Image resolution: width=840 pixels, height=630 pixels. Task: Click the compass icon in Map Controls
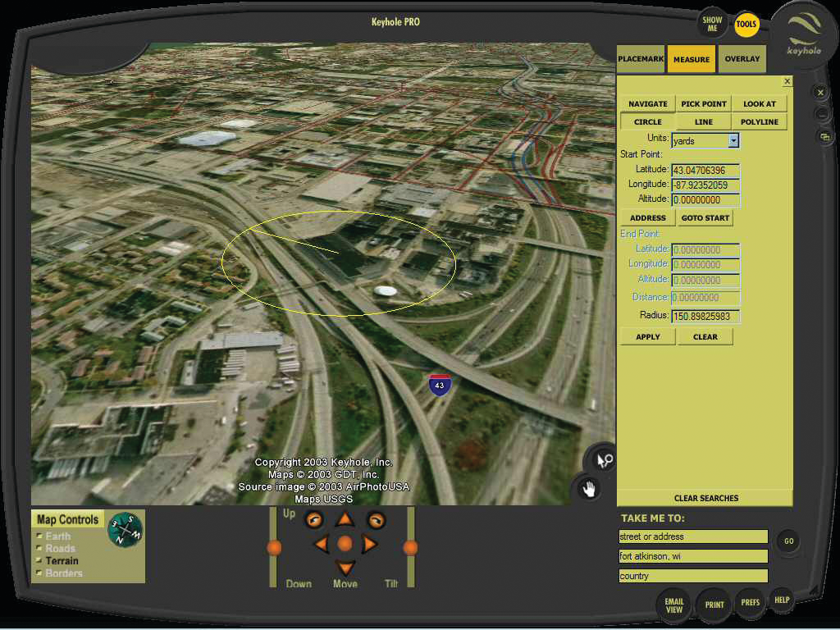click(x=125, y=529)
